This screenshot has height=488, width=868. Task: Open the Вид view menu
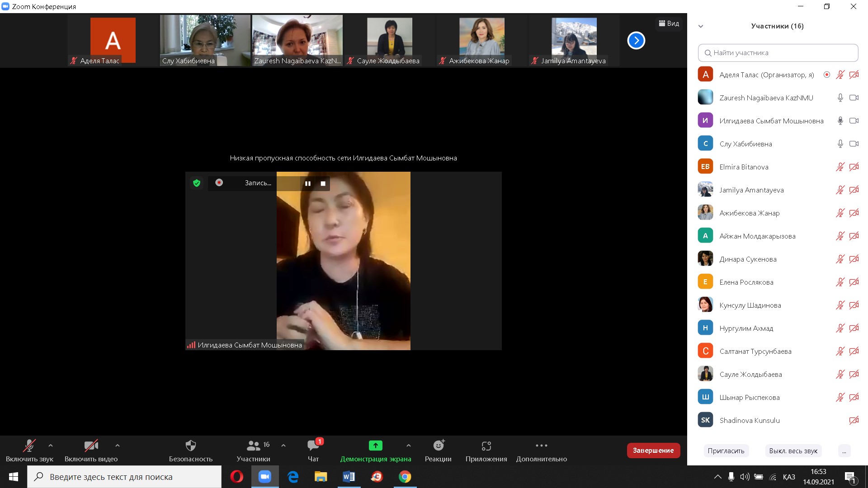pyautogui.click(x=669, y=23)
